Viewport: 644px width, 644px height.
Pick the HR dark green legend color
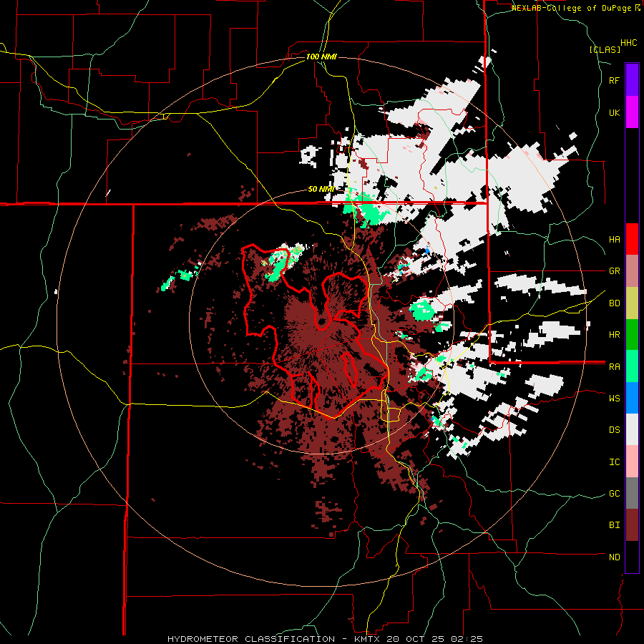pos(632,335)
